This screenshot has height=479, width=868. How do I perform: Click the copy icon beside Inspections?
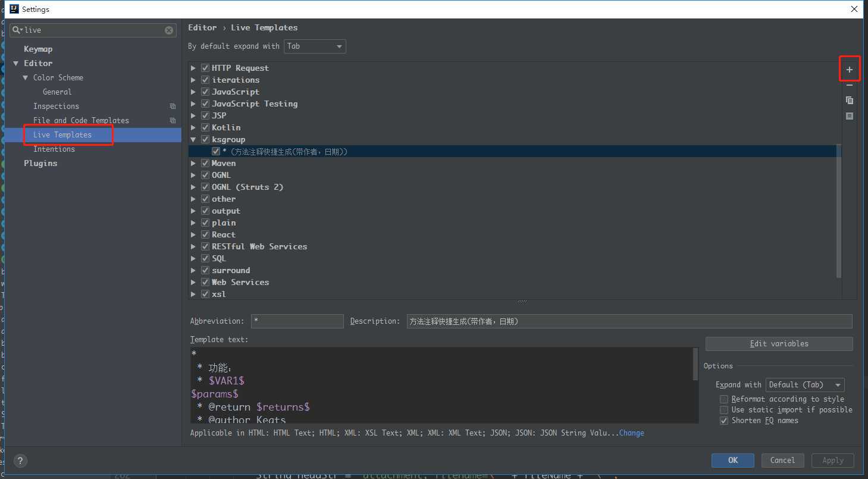click(173, 107)
